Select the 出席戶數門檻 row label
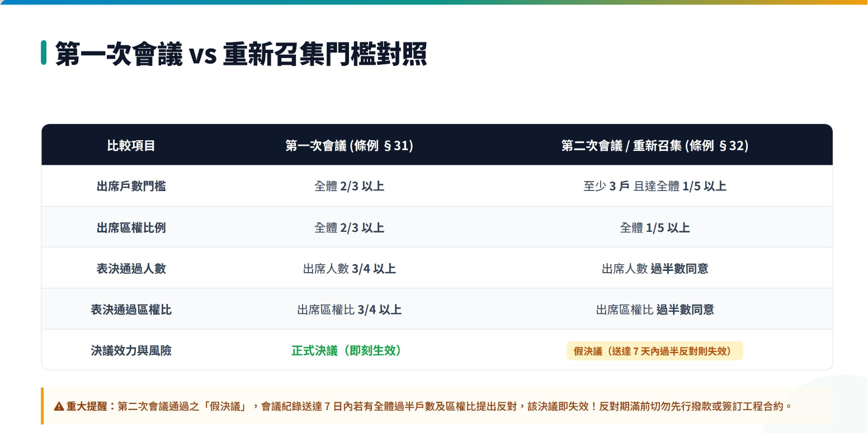Image resolution: width=868 pixels, height=433 pixels. (x=131, y=187)
